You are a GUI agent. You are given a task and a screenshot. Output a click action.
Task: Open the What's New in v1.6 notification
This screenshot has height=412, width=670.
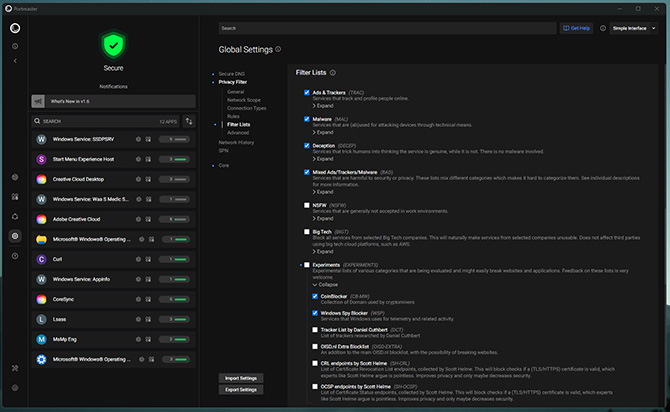click(x=113, y=101)
